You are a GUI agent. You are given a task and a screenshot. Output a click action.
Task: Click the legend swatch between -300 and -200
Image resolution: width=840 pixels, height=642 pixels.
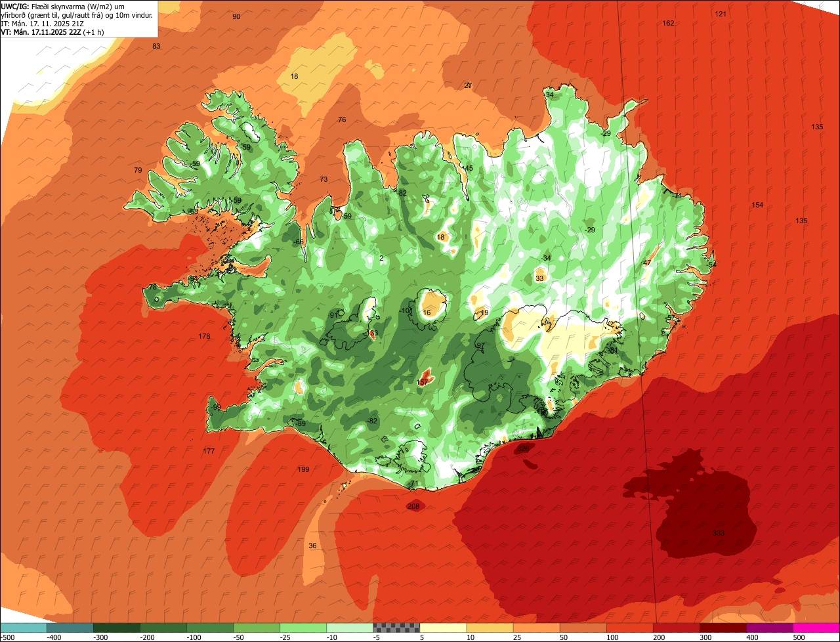(117, 628)
